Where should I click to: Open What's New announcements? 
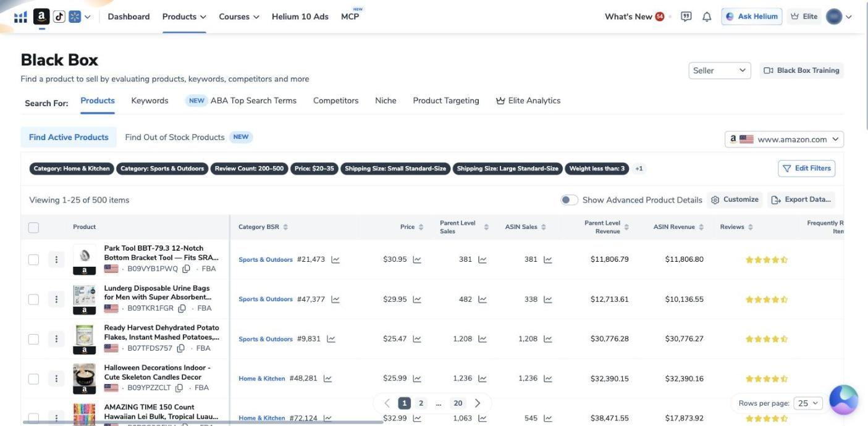point(634,17)
